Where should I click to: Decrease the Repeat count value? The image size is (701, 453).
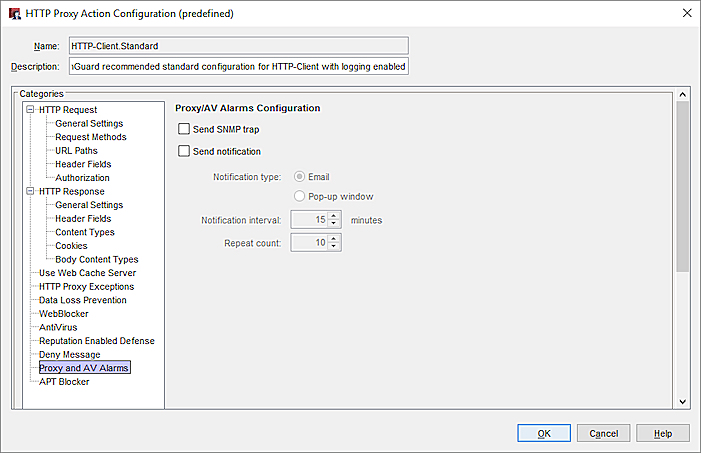coord(334,246)
